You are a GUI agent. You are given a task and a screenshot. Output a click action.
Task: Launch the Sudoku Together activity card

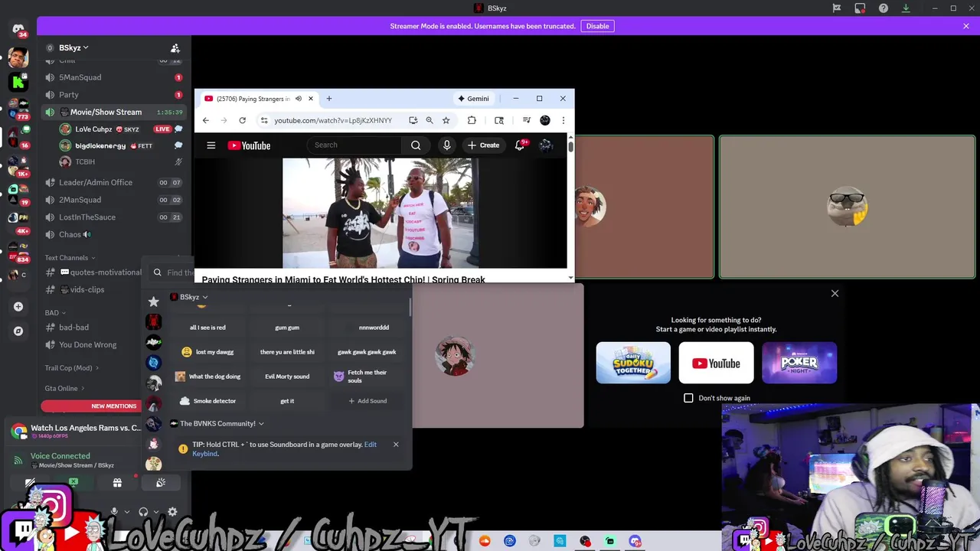[x=633, y=363]
